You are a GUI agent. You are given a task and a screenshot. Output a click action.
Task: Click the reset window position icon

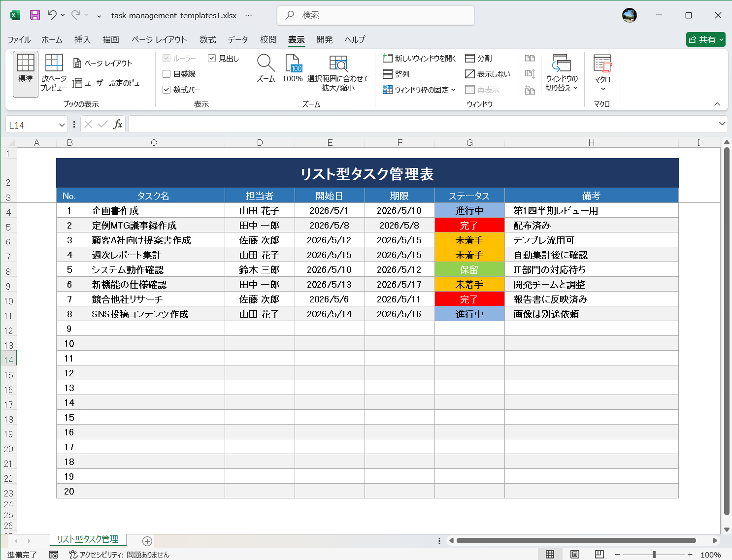pyautogui.click(x=530, y=90)
